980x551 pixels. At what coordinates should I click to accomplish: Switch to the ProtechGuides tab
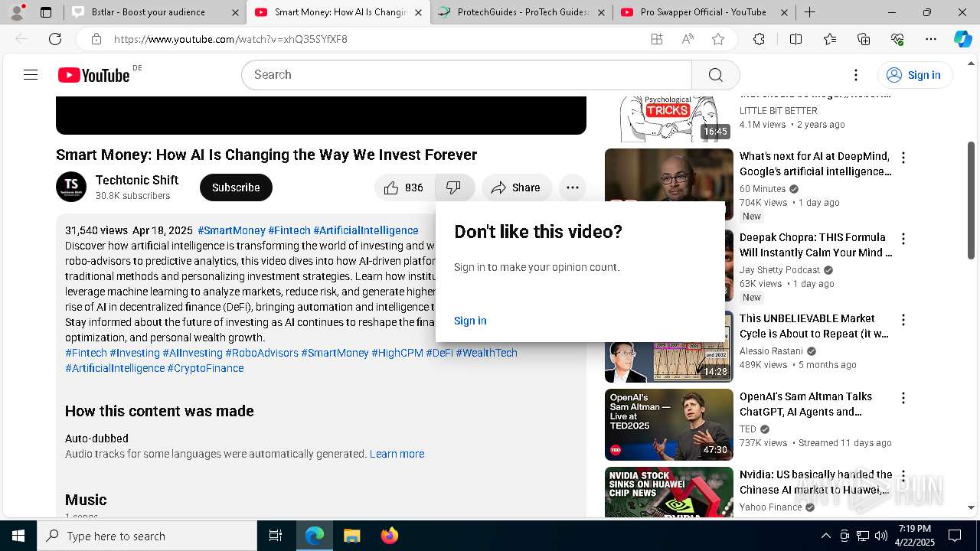tap(521, 12)
